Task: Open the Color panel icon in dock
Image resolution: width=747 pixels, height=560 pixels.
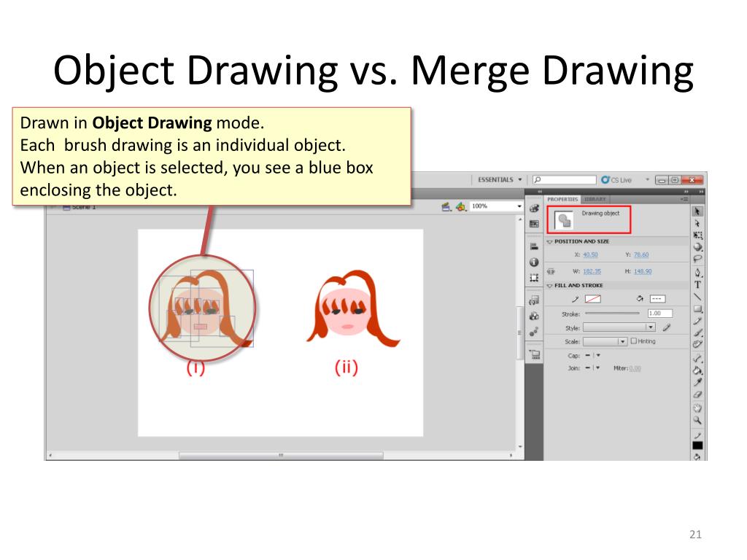Action: pos(534,209)
